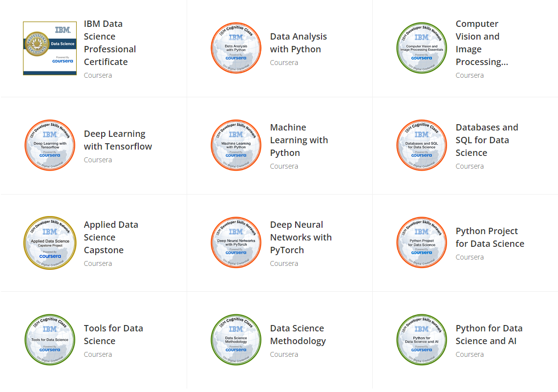The image size is (558, 392).
Task: Click the Applied Data Science Capstone badge
Action: [x=49, y=242]
